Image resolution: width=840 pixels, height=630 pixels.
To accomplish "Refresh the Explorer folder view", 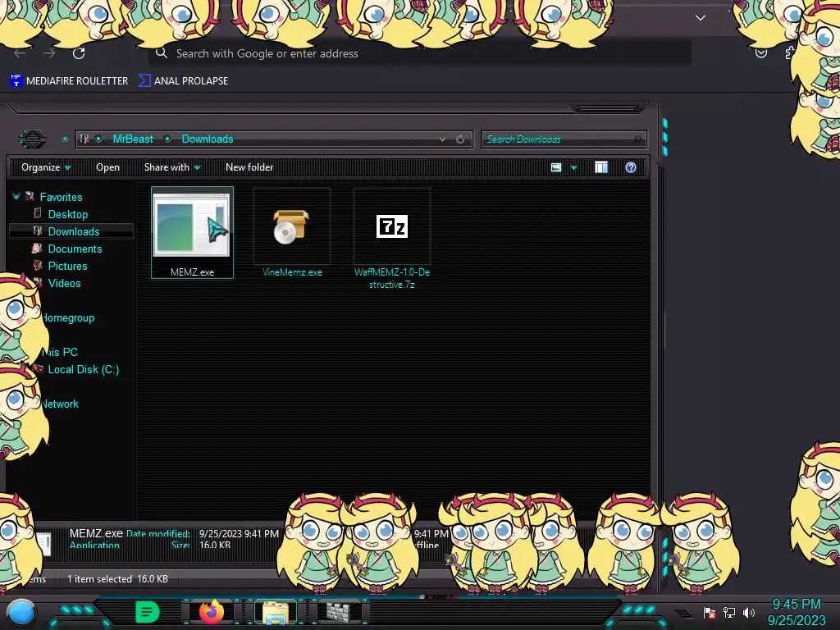I will tap(460, 139).
